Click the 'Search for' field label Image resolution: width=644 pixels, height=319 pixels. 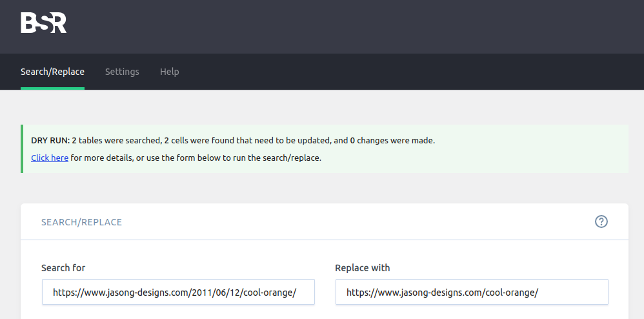click(x=63, y=267)
